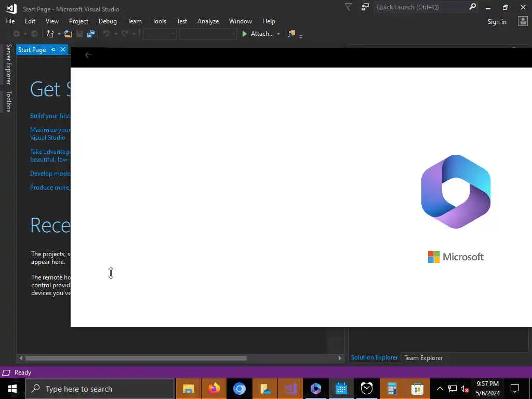Switch to the Solution Explorer tab
The height and width of the screenshot is (399, 532).
(x=374, y=357)
